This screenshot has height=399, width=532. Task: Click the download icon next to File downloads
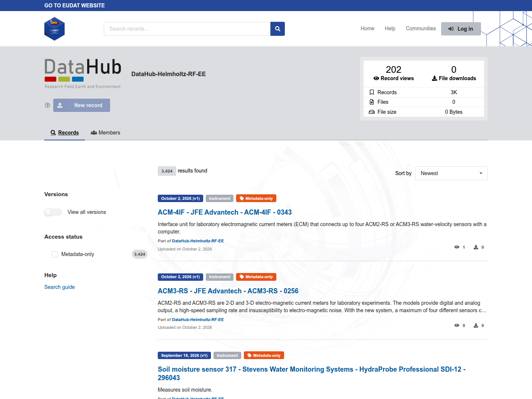(x=434, y=78)
